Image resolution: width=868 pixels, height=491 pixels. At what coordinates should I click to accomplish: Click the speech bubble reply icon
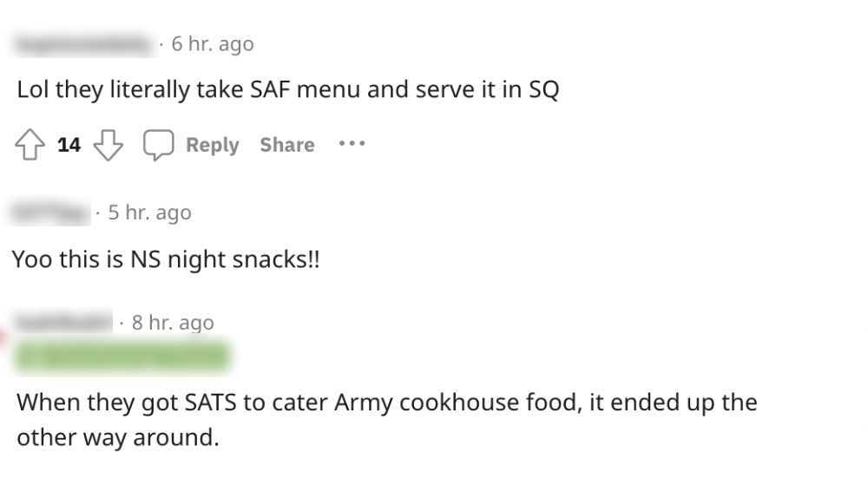coord(158,145)
